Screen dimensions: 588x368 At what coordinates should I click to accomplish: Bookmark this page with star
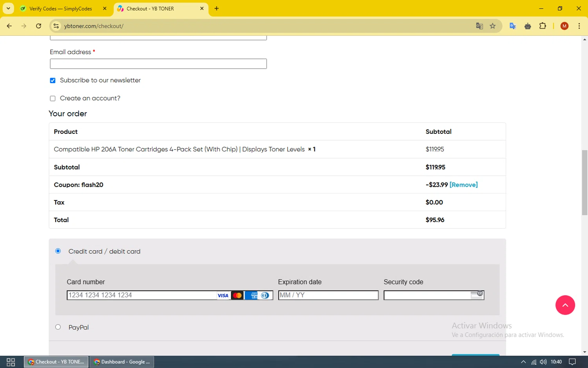(493, 26)
